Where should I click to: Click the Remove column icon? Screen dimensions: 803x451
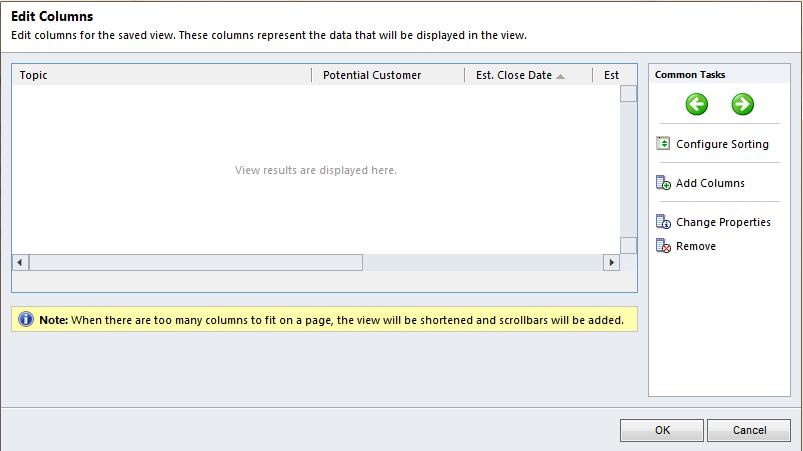tap(663, 246)
